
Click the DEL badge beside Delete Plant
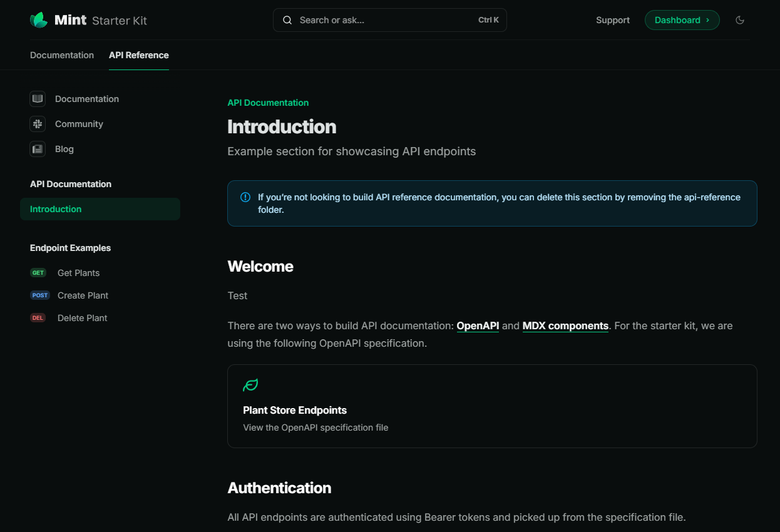[38, 317]
